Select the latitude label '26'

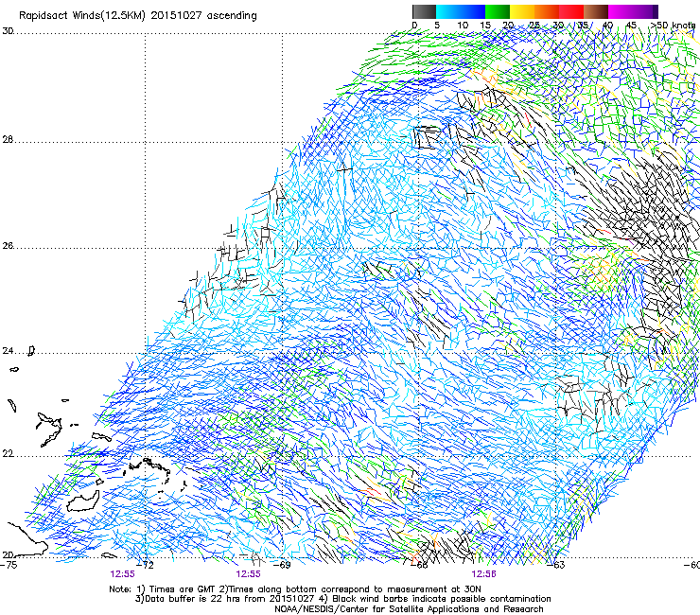click(x=8, y=246)
